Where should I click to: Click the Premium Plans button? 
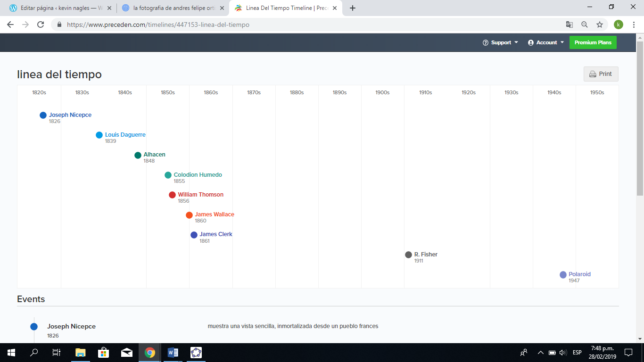[593, 42]
